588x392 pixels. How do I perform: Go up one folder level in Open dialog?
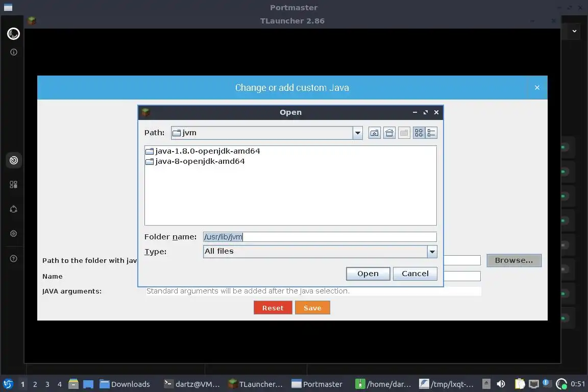[x=374, y=133]
